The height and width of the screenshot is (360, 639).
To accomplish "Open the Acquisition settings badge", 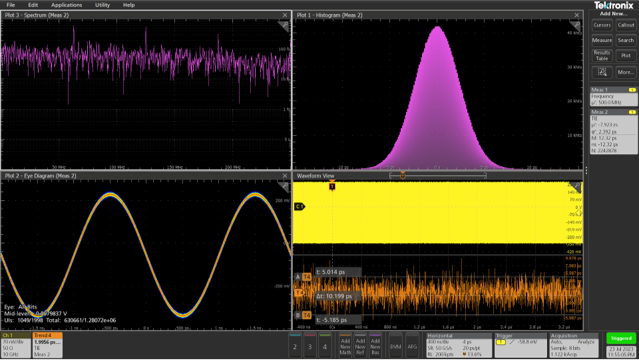I will pyautogui.click(x=574, y=345).
